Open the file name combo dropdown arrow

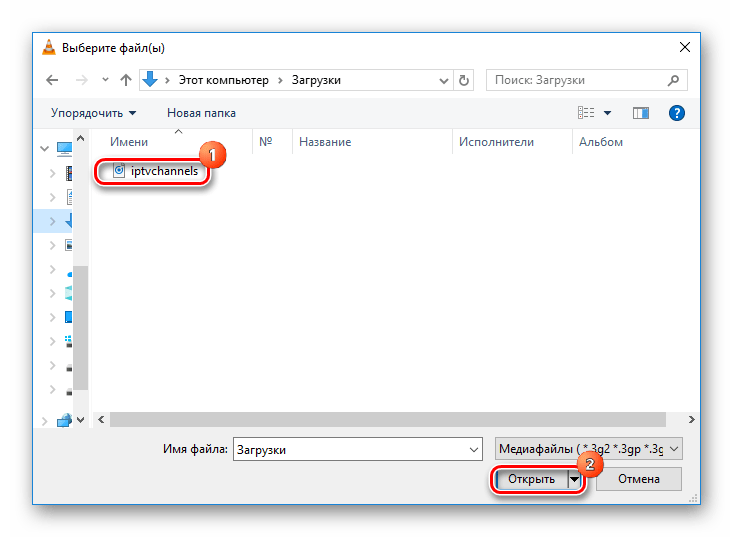click(x=474, y=450)
